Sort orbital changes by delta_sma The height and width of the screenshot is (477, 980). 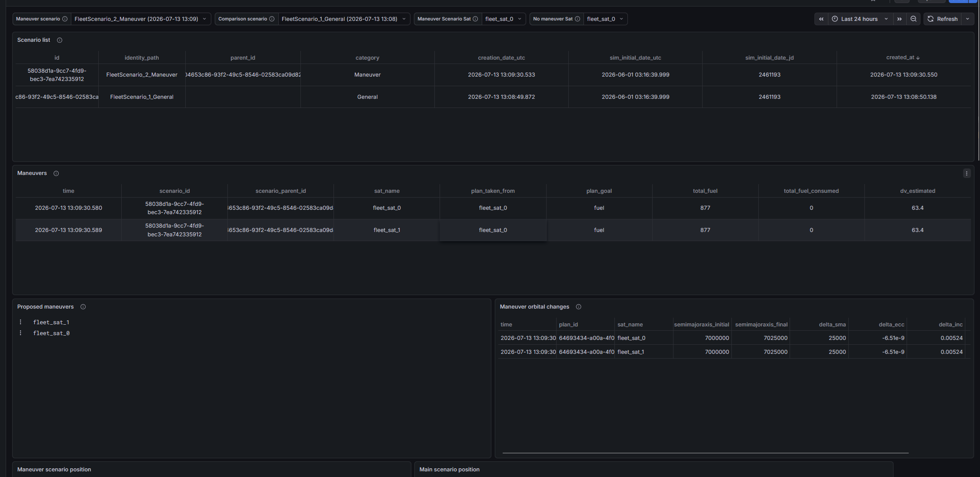tap(832, 324)
